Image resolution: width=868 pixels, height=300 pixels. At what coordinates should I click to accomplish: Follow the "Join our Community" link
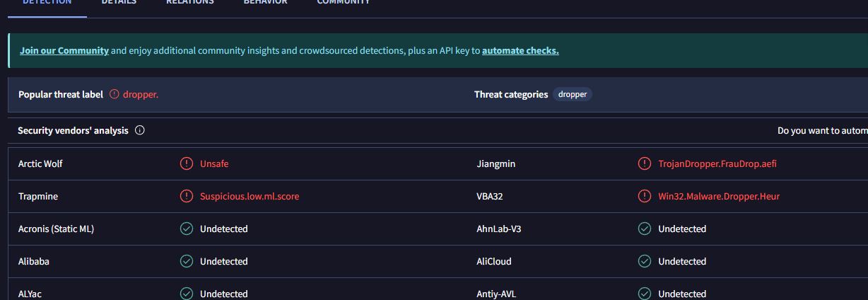(x=64, y=51)
